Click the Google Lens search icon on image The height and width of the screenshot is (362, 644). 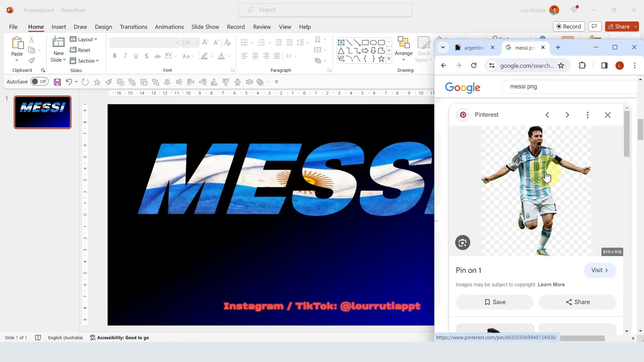click(463, 243)
